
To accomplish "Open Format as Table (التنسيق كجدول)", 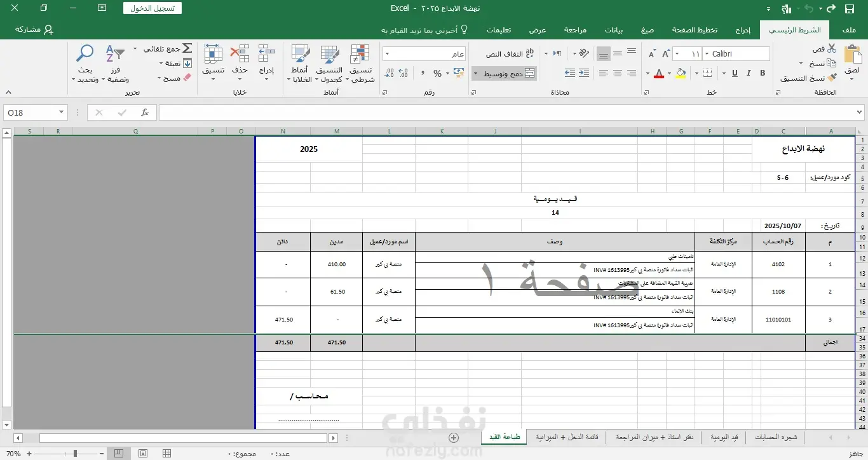I will pos(329,64).
